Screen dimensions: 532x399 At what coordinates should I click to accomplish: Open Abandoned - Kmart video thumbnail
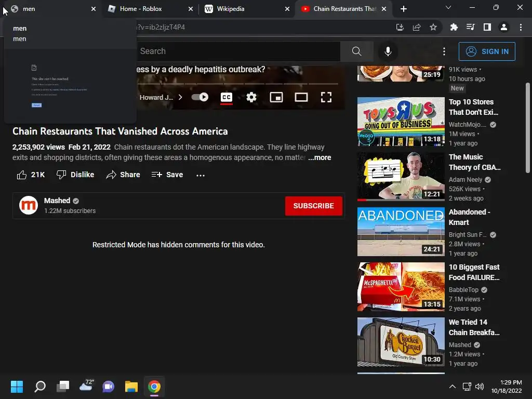click(x=401, y=232)
